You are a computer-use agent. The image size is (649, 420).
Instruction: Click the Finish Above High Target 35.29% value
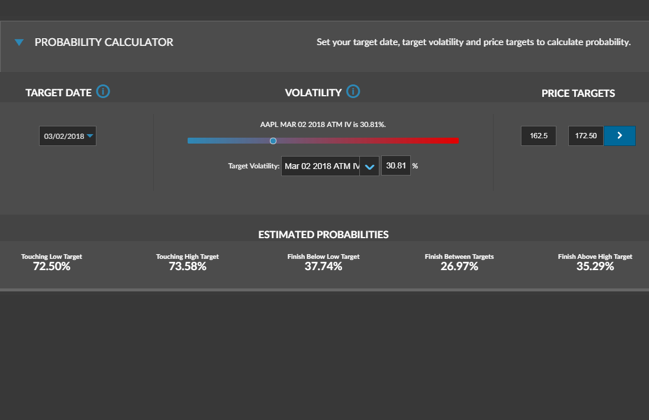595,267
